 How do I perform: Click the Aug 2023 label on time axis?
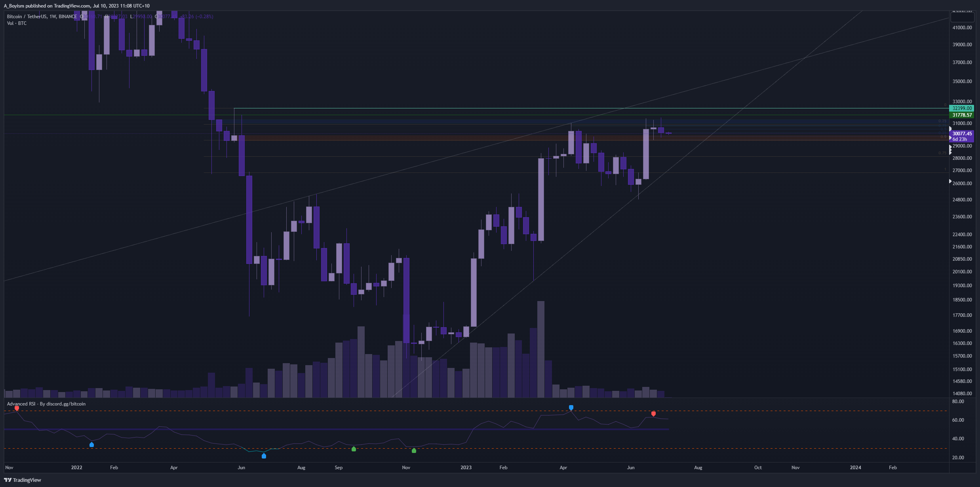698,468
